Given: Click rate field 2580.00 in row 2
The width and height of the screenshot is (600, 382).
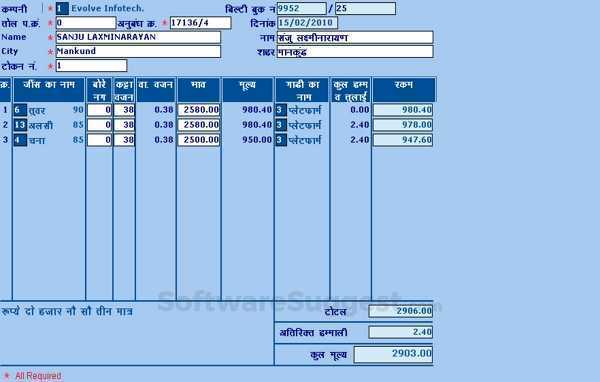Looking at the screenshot, I should coord(199,125).
